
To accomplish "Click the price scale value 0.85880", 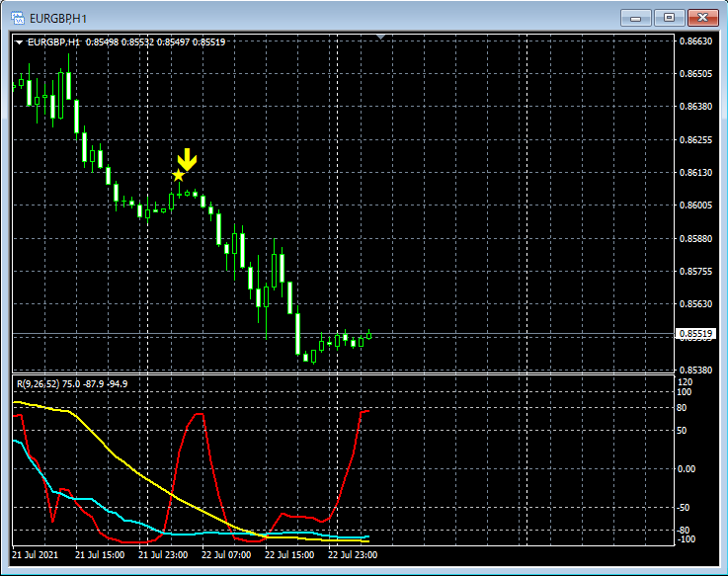I will click(695, 238).
